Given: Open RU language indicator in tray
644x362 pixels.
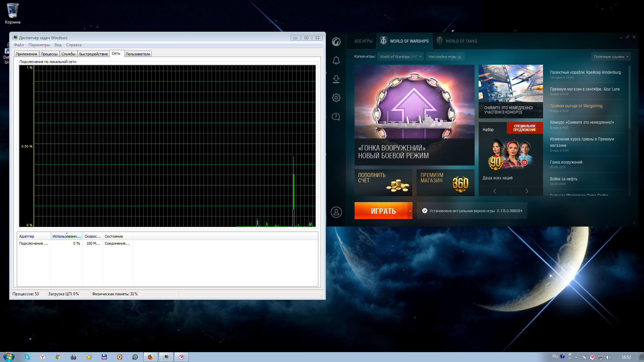Looking at the screenshot, I should (555, 356).
